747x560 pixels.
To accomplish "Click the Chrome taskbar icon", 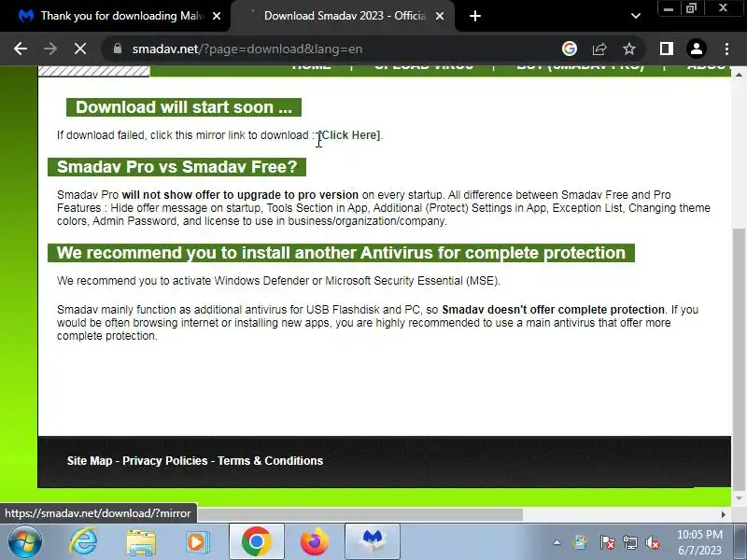I will [256, 541].
